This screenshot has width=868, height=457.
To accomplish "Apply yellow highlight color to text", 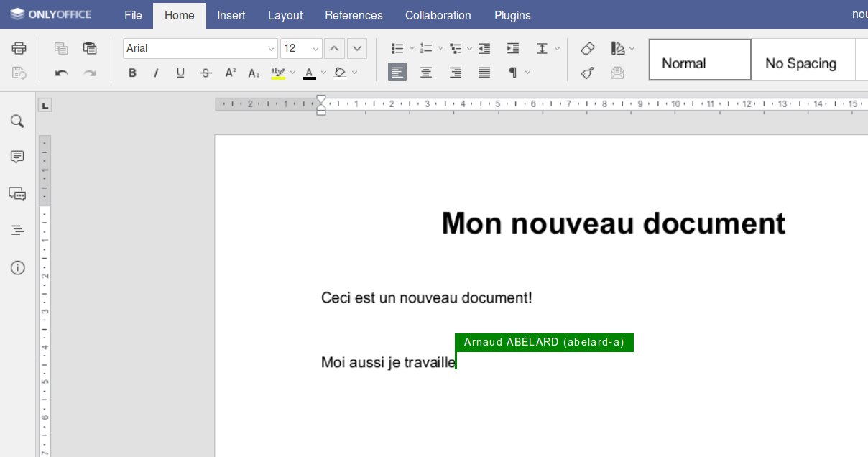I will [x=278, y=72].
